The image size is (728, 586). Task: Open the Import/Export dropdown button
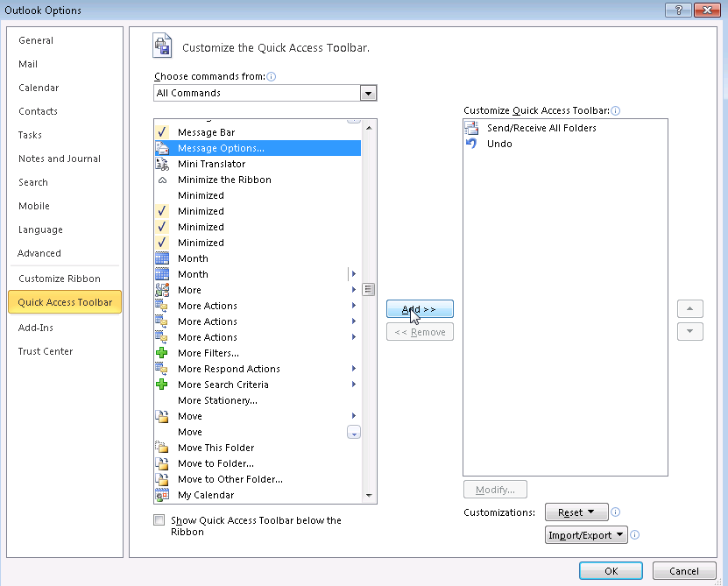[x=586, y=535]
